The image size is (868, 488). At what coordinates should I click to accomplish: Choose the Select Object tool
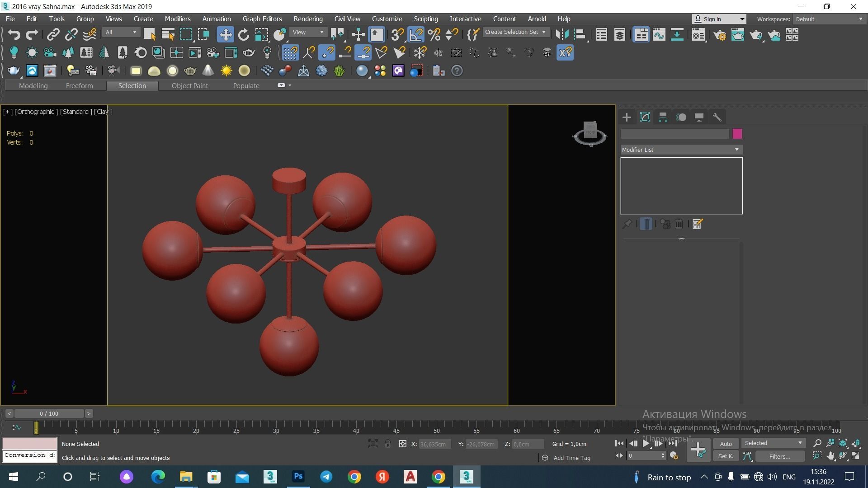coord(150,35)
